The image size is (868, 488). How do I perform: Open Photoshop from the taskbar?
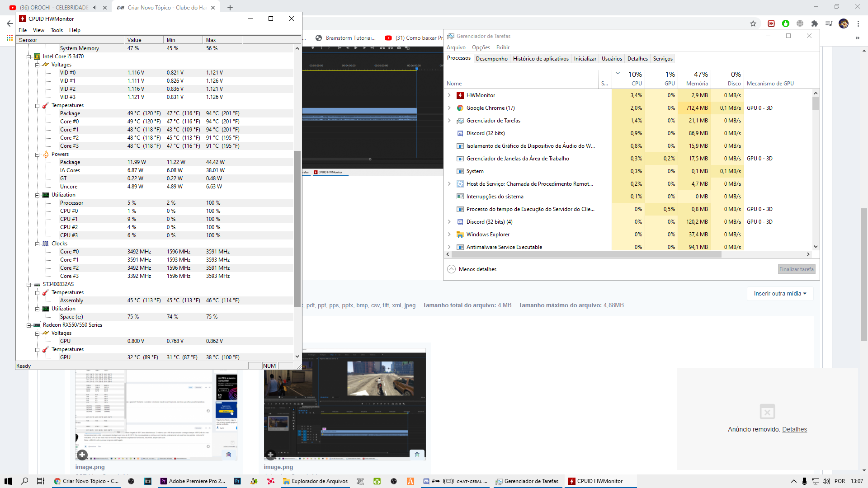click(237, 481)
